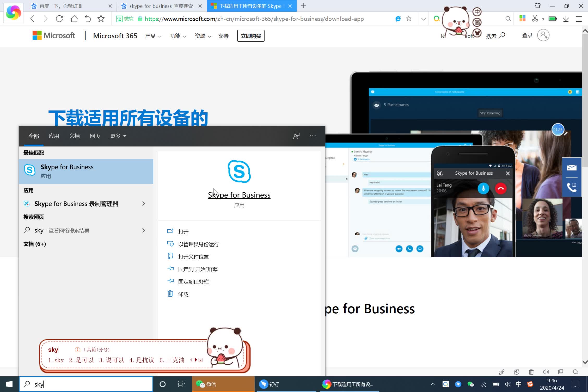Select the 全部 search filter tab
Viewport: 588px width, 392px height.
pyautogui.click(x=34, y=136)
